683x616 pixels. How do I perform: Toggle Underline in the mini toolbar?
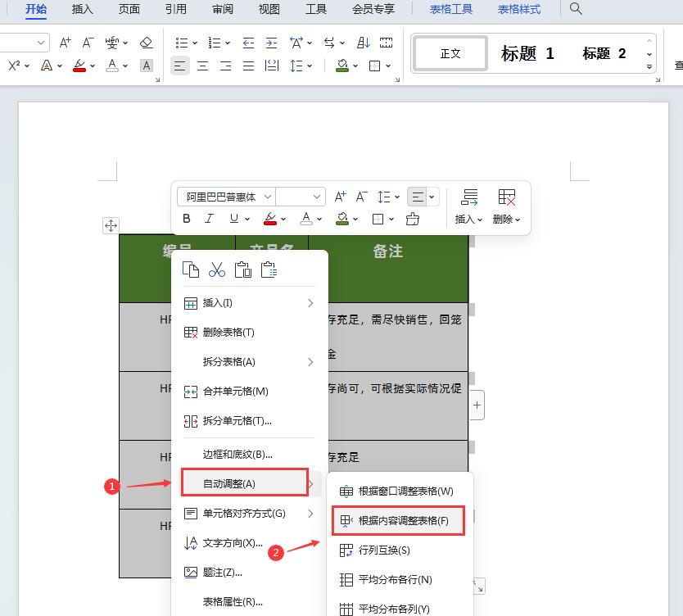(x=234, y=219)
